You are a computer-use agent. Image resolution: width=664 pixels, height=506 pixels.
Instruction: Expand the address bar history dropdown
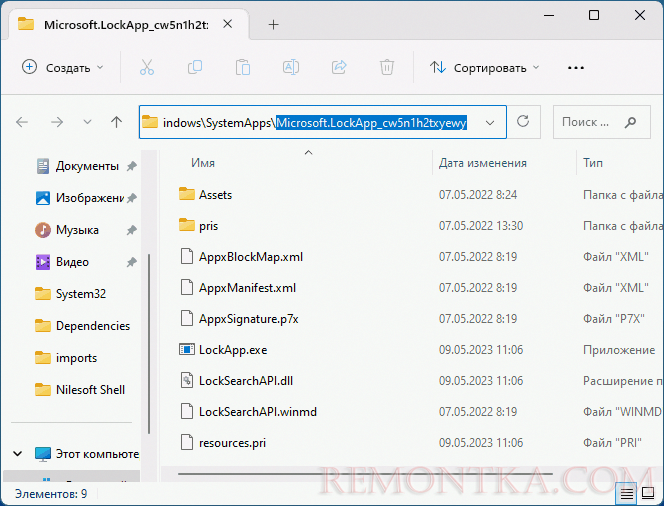[x=490, y=123]
